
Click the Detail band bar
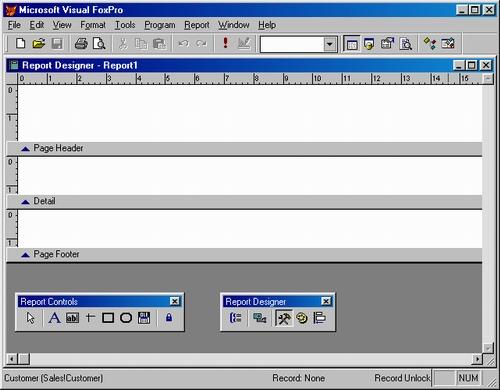tap(244, 201)
